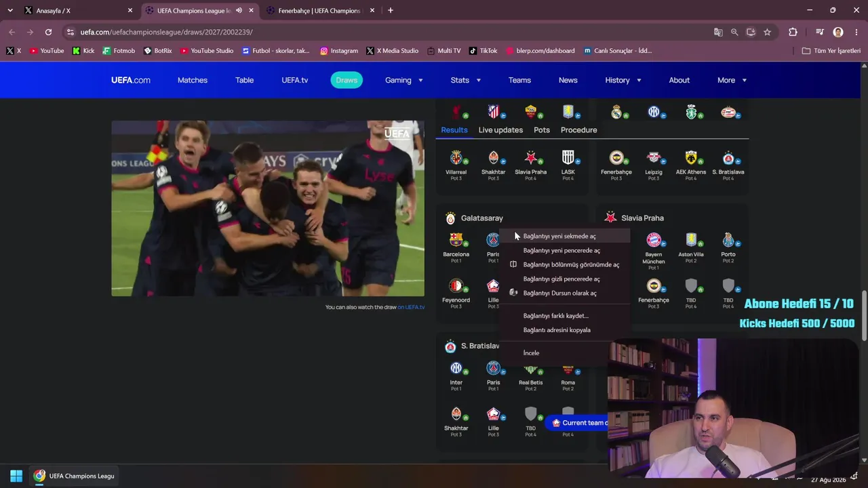This screenshot has width=868, height=488.
Task: Open Chrome's three-dot menu
Action: coord(856,32)
